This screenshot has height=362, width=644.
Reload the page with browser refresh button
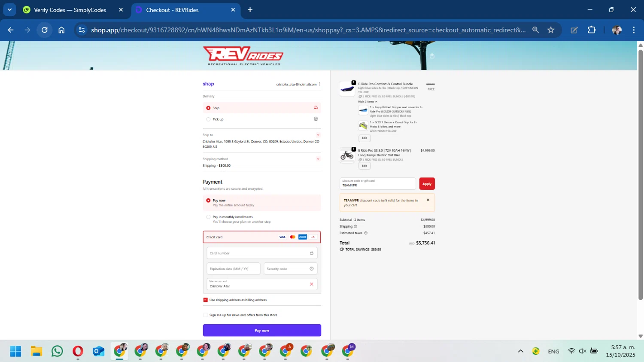click(44, 30)
